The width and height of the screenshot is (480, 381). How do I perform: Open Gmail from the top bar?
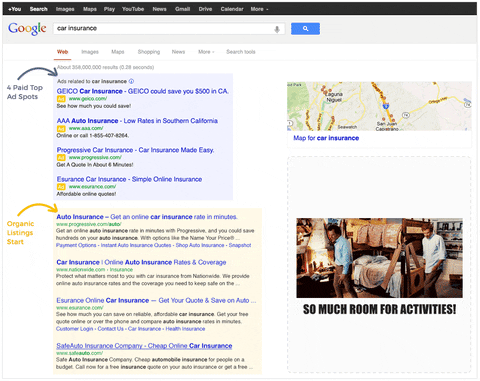182,9
